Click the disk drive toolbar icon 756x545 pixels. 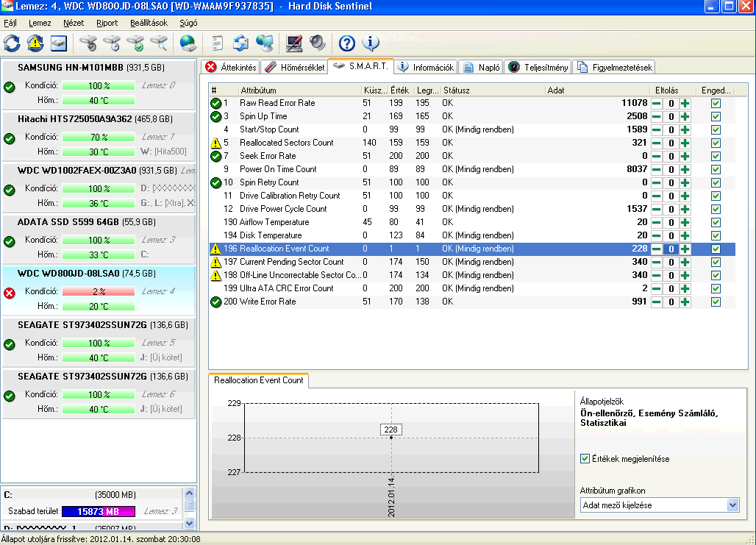(58, 43)
